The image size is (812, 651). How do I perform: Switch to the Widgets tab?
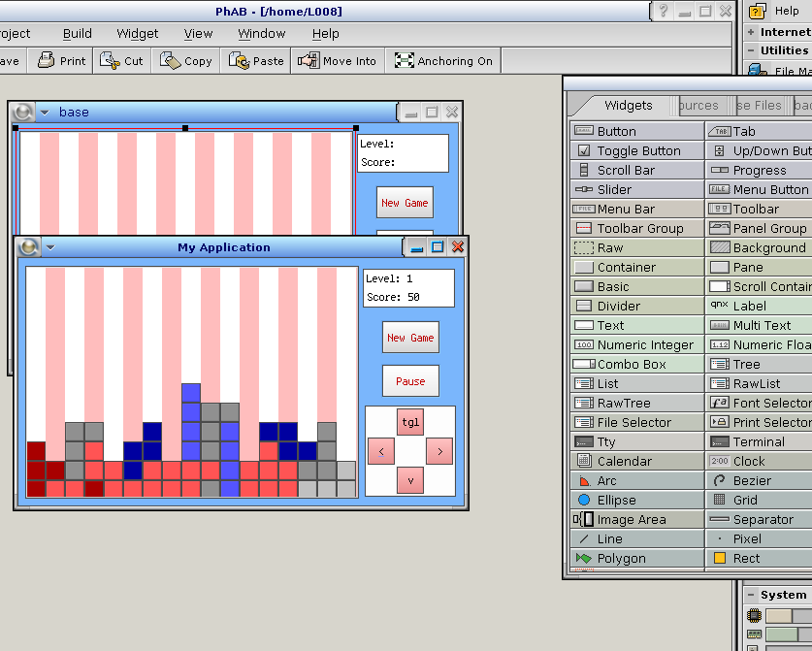click(x=628, y=106)
